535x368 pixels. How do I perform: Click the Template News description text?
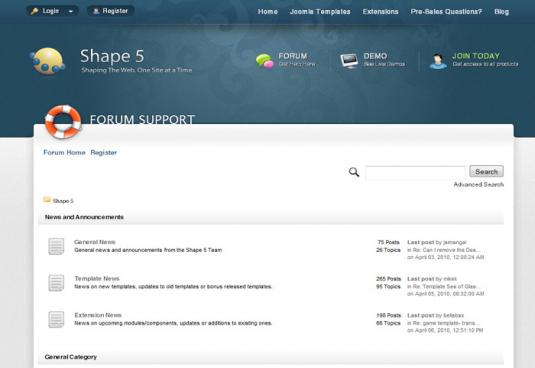[173, 286]
